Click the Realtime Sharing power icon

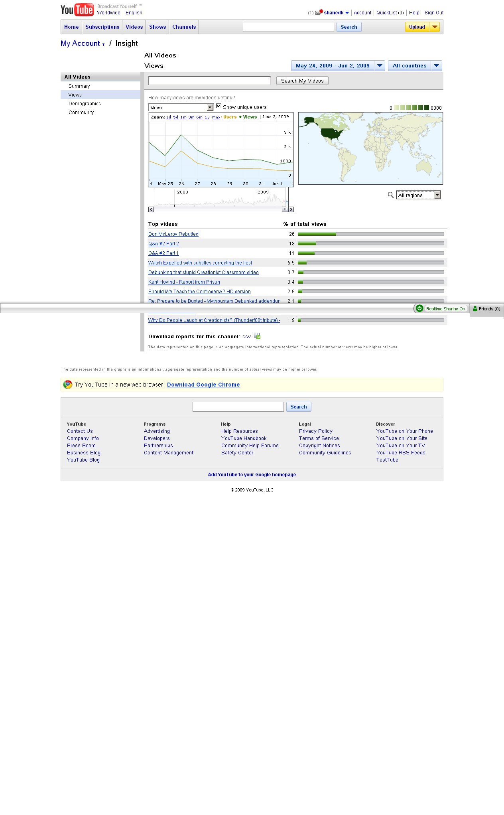(x=419, y=308)
